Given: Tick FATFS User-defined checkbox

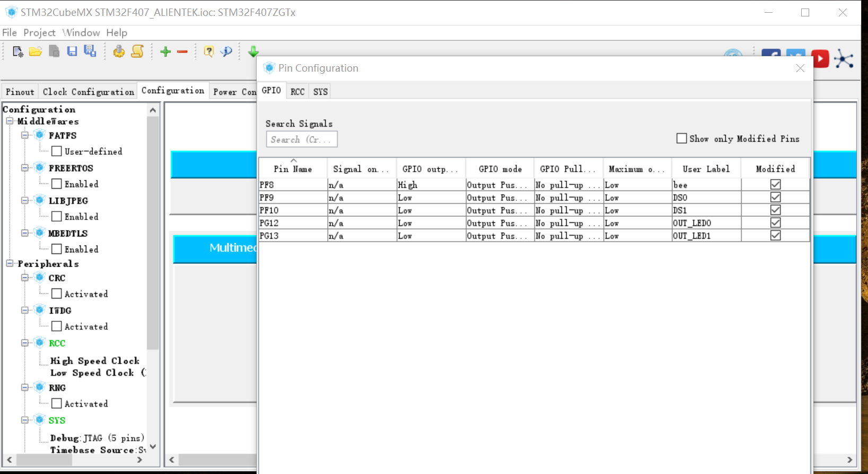Looking at the screenshot, I should (x=57, y=151).
